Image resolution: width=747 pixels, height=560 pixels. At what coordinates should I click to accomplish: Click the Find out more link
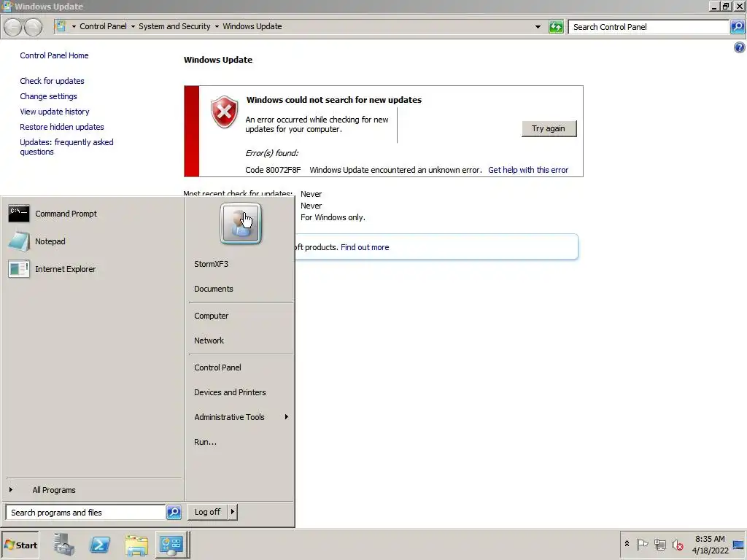pyautogui.click(x=365, y=247)
